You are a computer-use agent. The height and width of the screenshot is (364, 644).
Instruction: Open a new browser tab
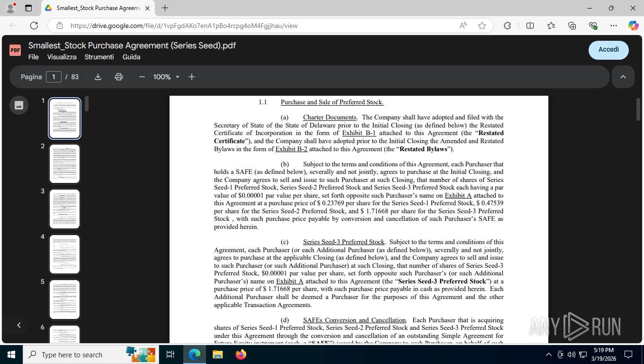(165, 8)
